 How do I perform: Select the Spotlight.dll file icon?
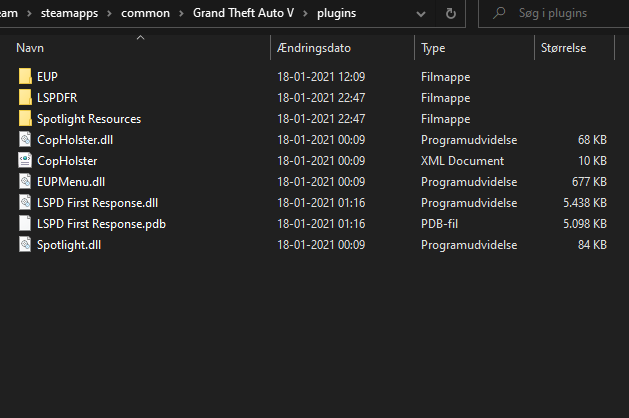coord(26,245)
